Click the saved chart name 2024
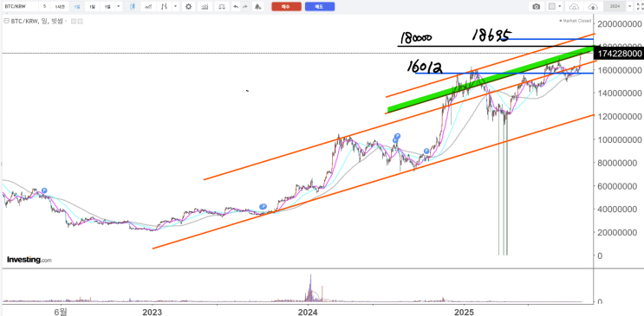 click(615, 6)
